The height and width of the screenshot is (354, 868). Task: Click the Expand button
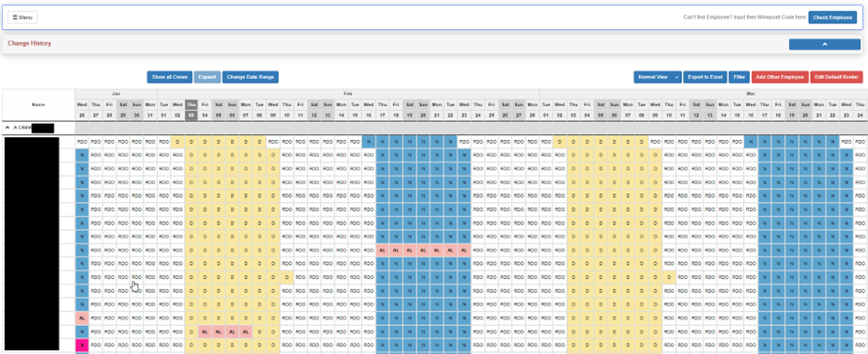point(207,77)
